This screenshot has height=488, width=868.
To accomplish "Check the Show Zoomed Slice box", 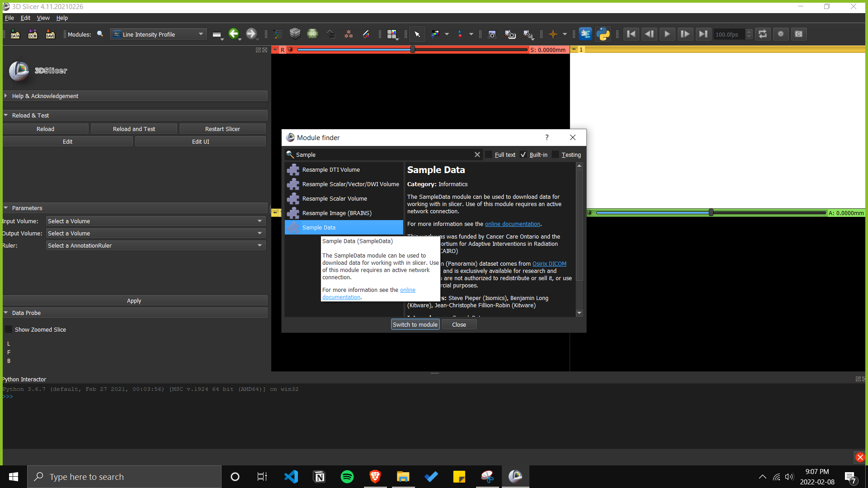I will coord(8,329).
